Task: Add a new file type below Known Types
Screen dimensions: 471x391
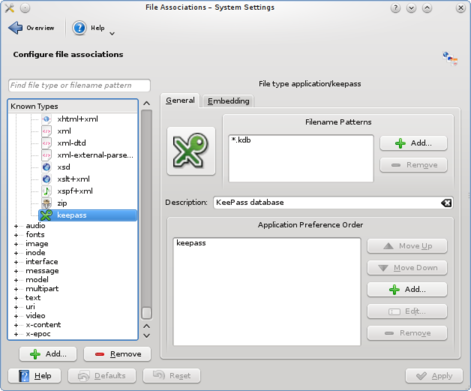Action: tap(48, 354)
